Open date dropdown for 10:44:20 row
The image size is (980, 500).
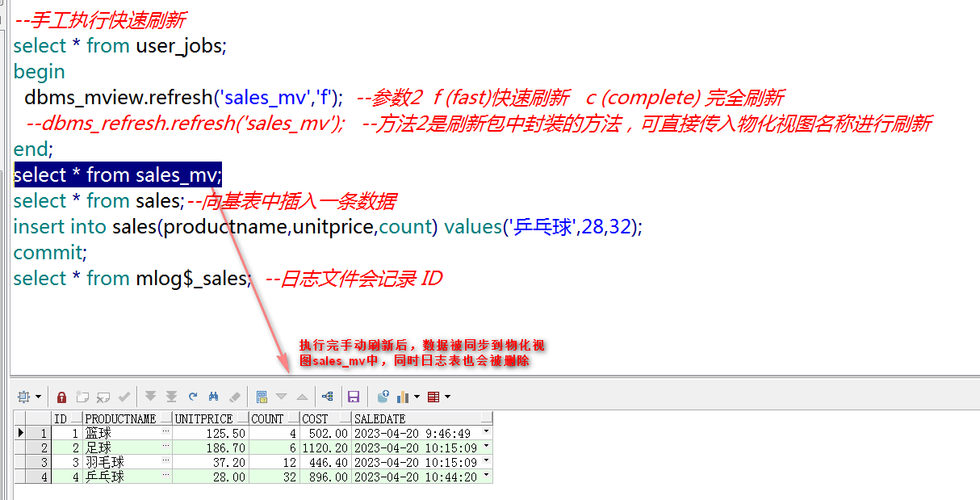tap(486, 477)
